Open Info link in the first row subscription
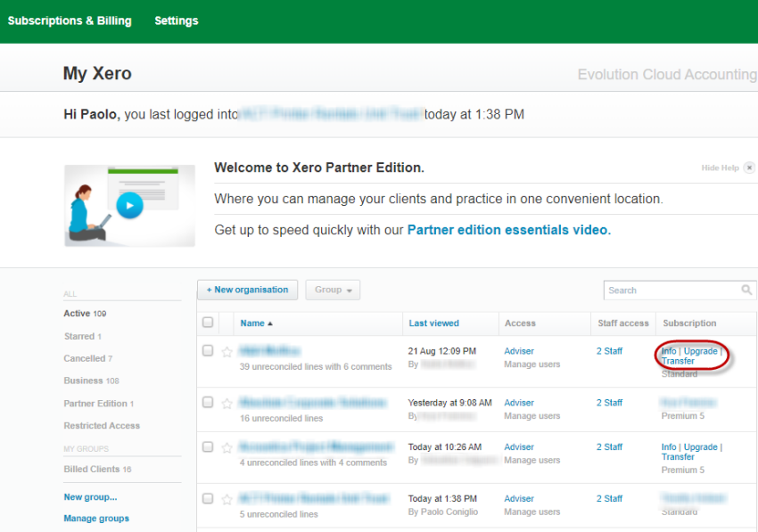Viewport: 758px width, 532px height. coord(669,351)
